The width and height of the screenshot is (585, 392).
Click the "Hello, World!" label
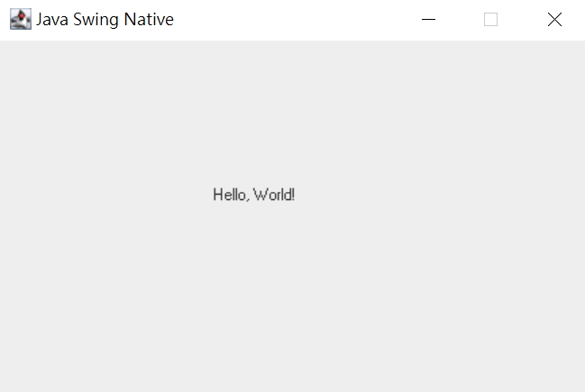point(253,195)
